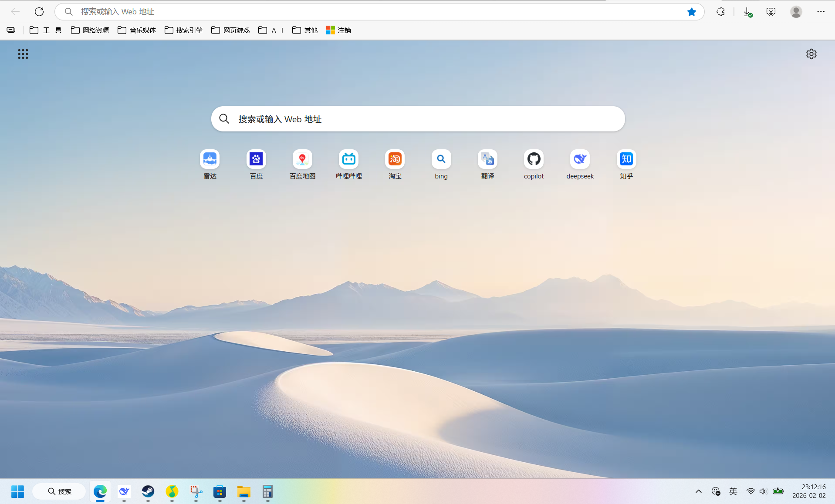
Task: Open the 淘宝 quick link
Action: 395,165
